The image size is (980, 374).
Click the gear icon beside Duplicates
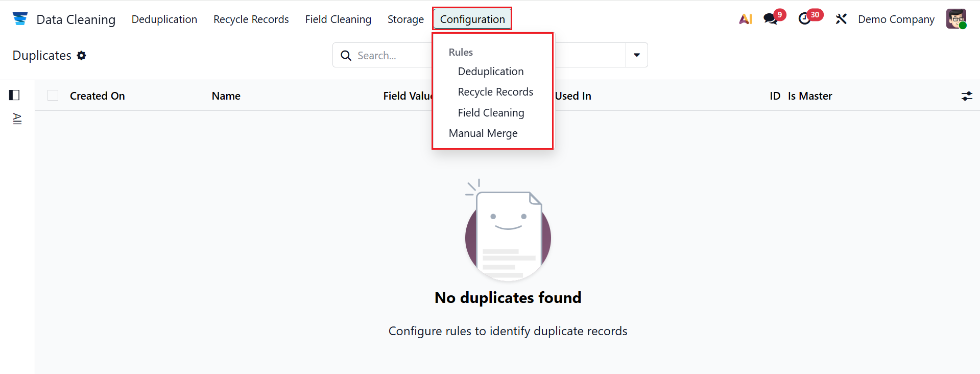click(82, 55)
